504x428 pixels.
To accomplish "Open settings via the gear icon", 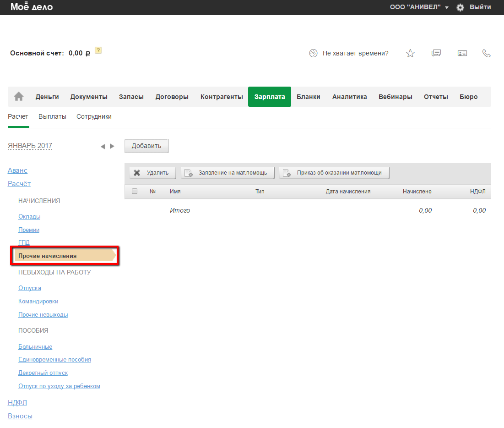I will (460, 7).
